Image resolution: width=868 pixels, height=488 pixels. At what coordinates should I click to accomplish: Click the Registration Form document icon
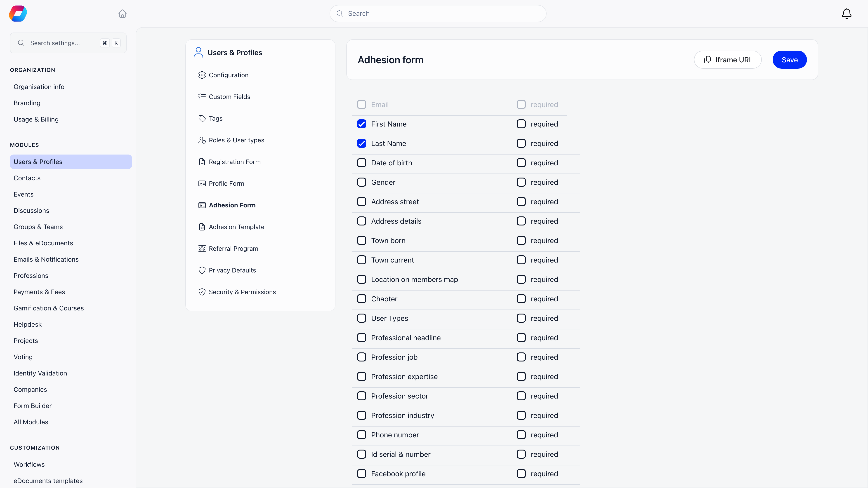(x=202, y=162)
